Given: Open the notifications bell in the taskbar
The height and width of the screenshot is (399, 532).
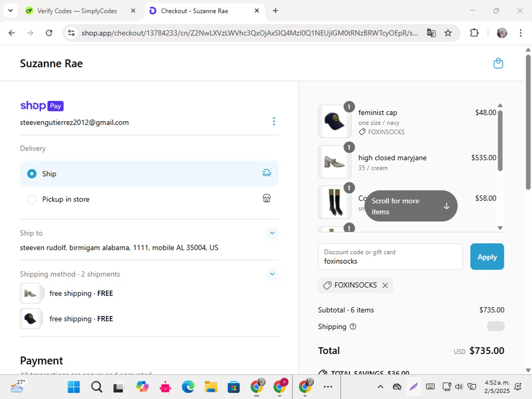Looking at the screenshot, I should (x=518, y=387).
